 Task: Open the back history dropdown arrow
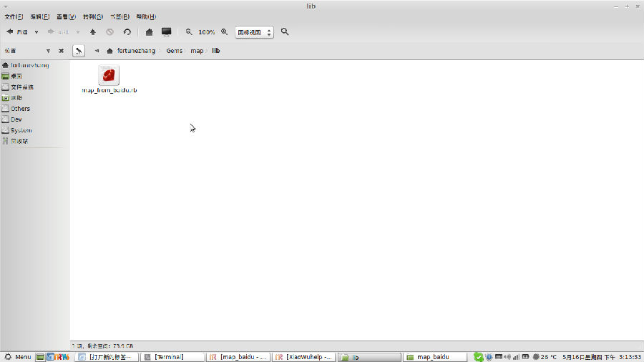point(36,32)
